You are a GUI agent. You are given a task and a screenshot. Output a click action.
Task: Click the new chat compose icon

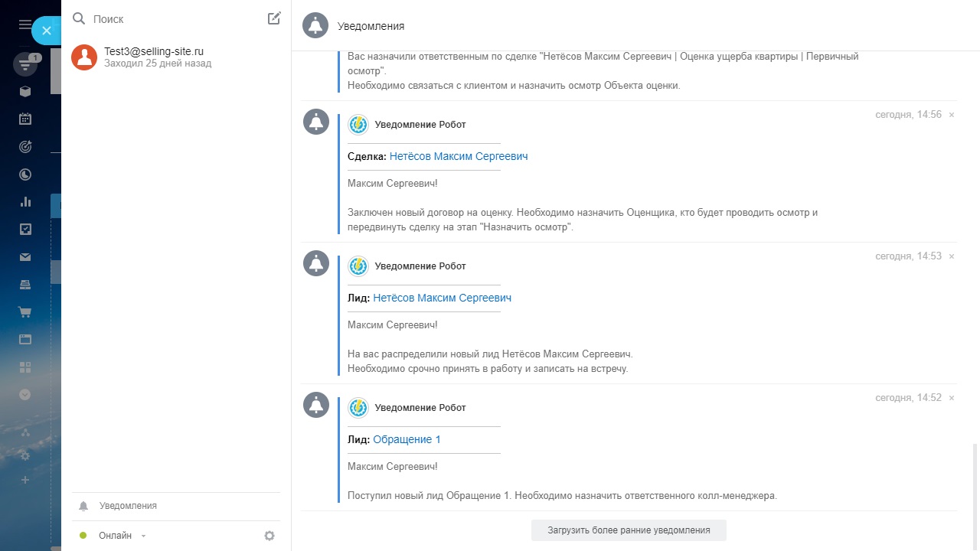tap(274, 18)
